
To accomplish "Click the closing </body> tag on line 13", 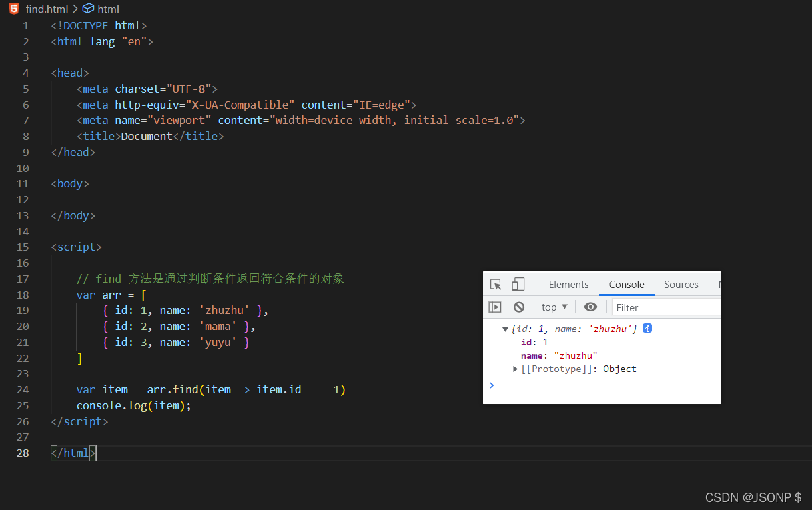I will (x=73, y=215).
